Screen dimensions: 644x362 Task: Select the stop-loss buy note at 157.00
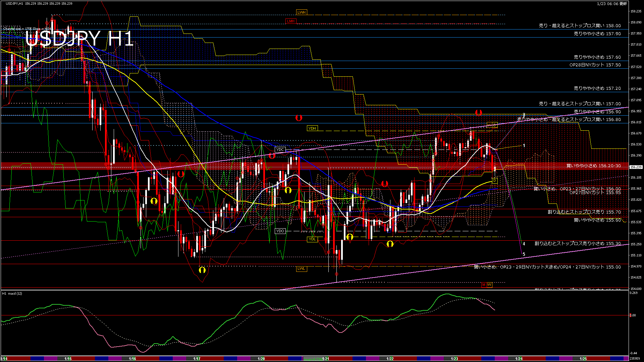(580, 104)
